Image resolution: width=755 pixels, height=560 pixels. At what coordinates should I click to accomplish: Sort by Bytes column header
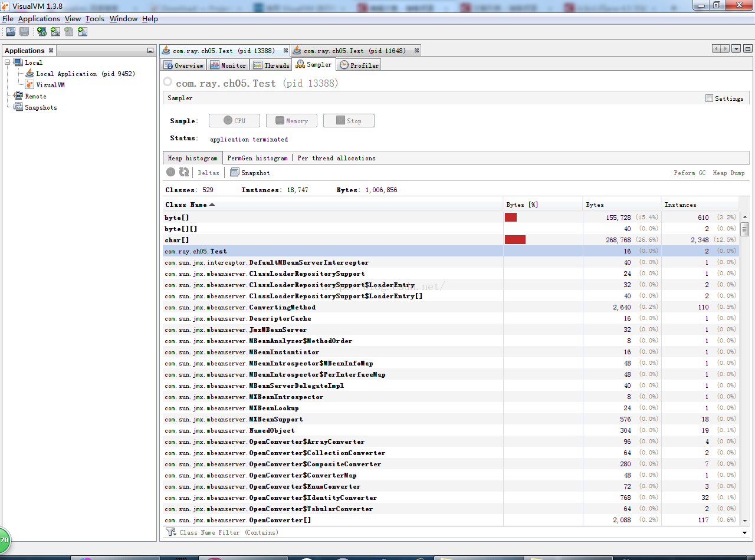622,205
